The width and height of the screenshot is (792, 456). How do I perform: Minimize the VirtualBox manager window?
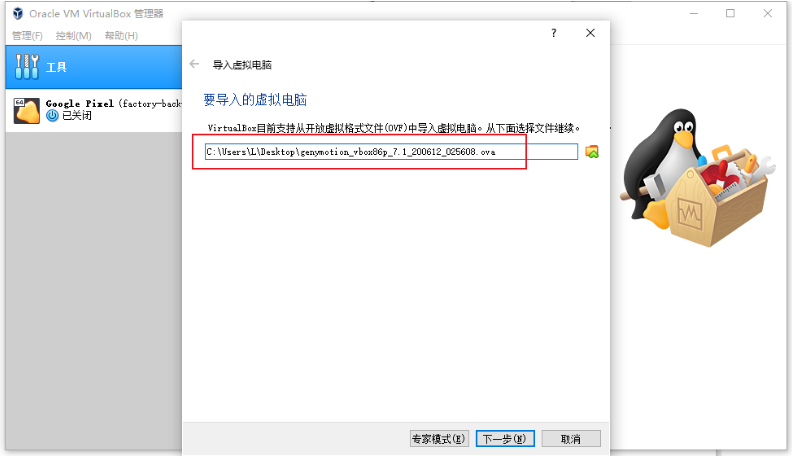pos(694,14)
